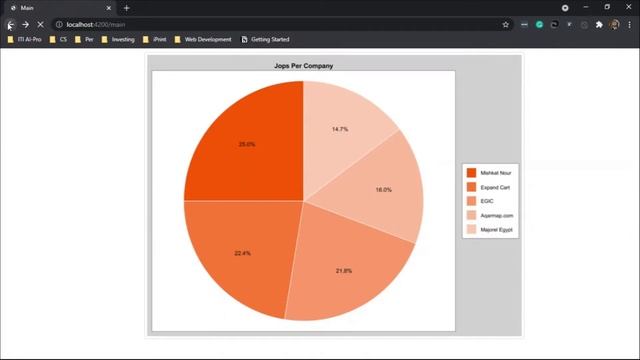Click the EGIC legend color swatch
Viewport: 640px width, 360px height.
(471, 201)
